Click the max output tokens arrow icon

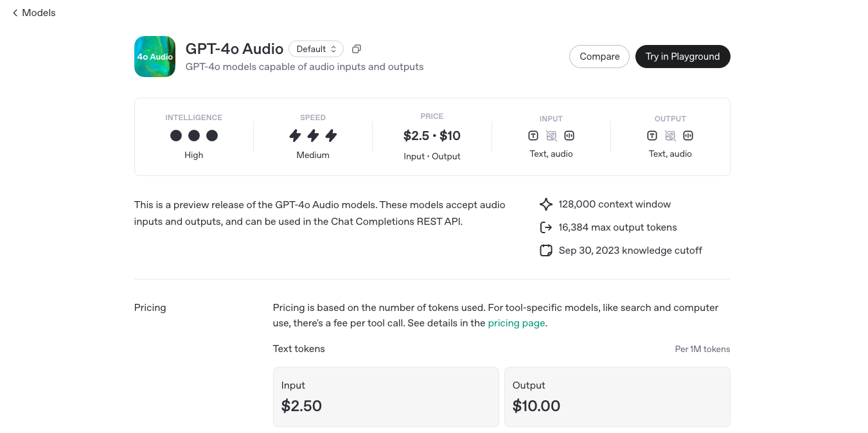click(x=546, y=227)
